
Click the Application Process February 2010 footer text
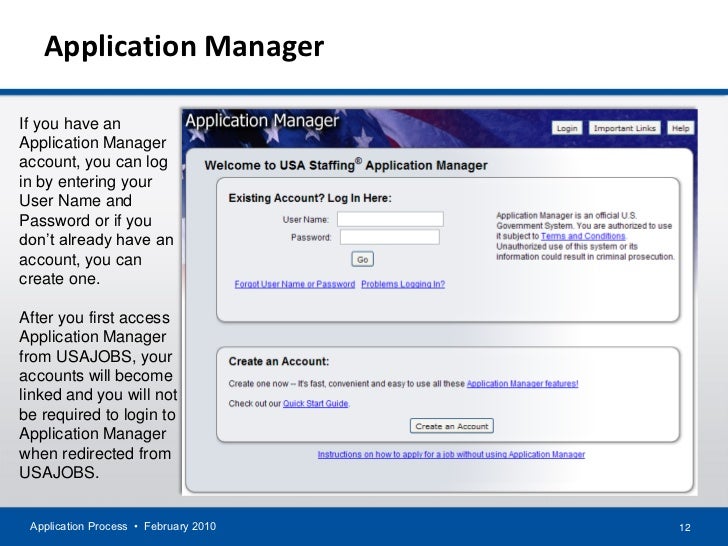(x=121, y=526)
